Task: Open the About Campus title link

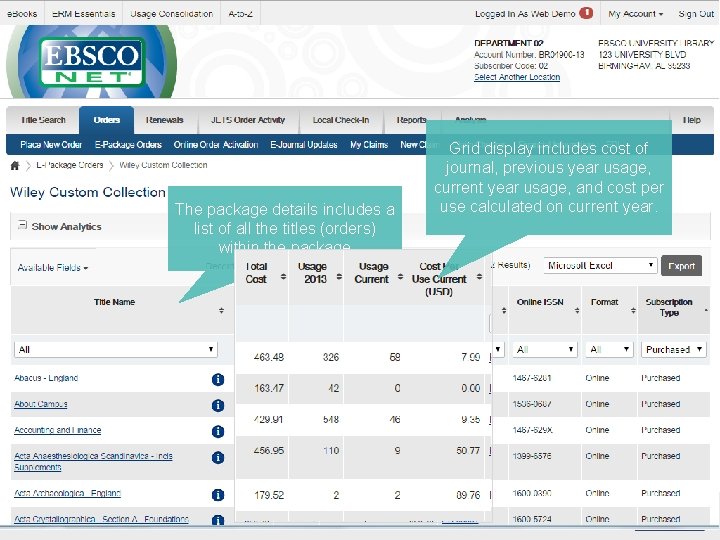Action: pyautogui.click(x=41, y=404)
